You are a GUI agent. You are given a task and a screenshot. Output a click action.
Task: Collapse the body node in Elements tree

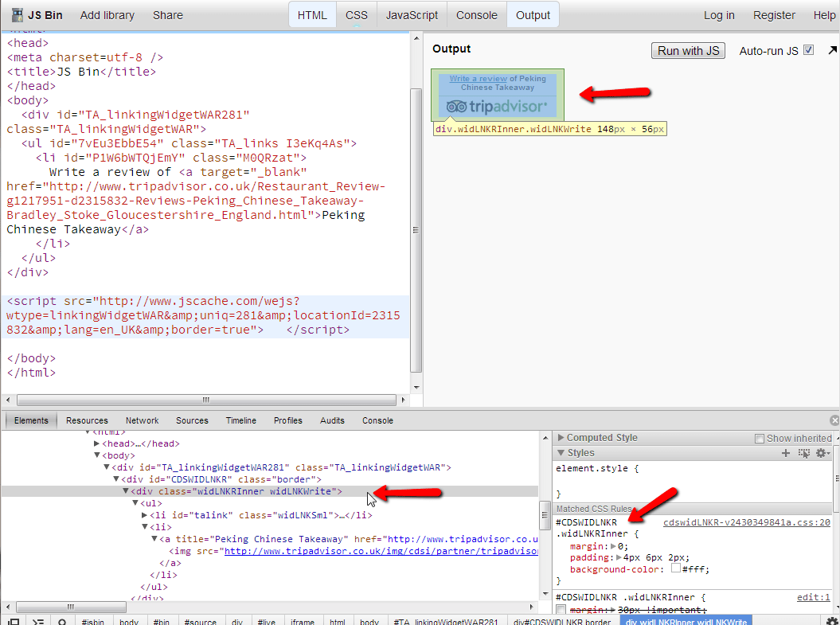[x=97, y=455]
